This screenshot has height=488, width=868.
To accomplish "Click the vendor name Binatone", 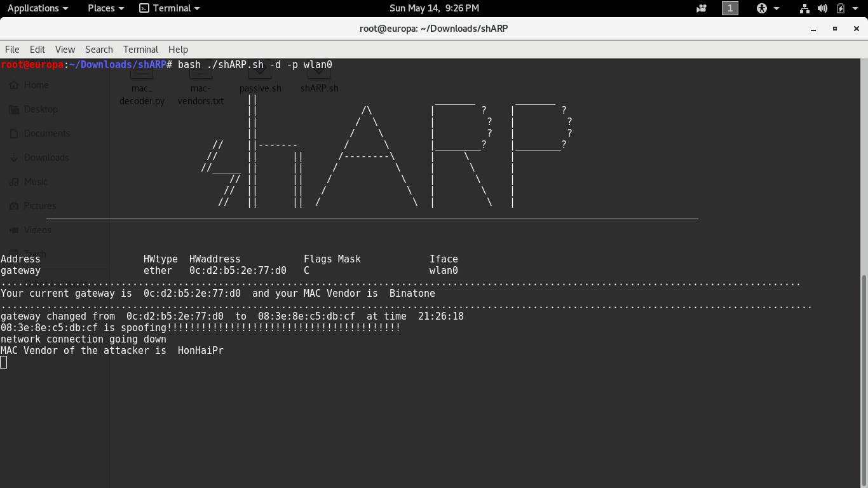I will click(x=412, y=294).
